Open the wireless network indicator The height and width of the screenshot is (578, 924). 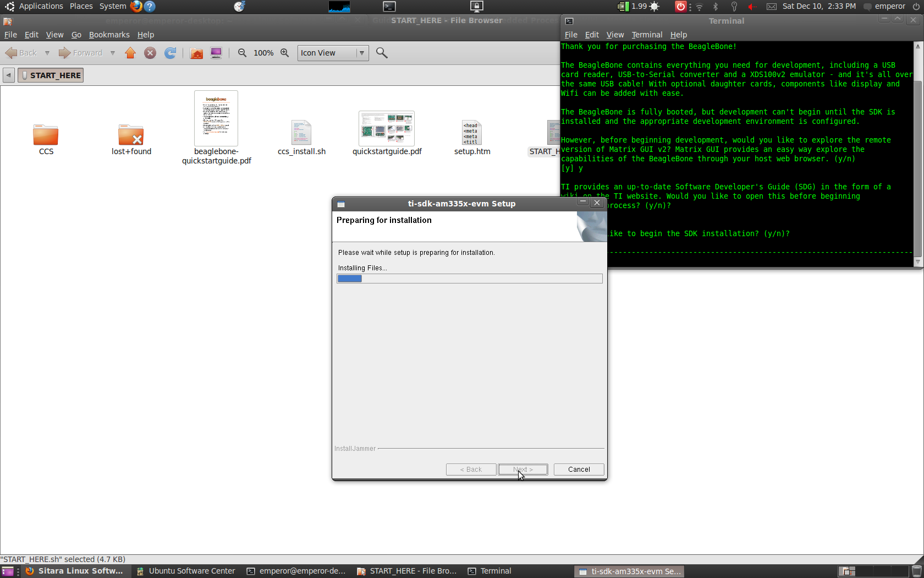click(x=700, y=7)
